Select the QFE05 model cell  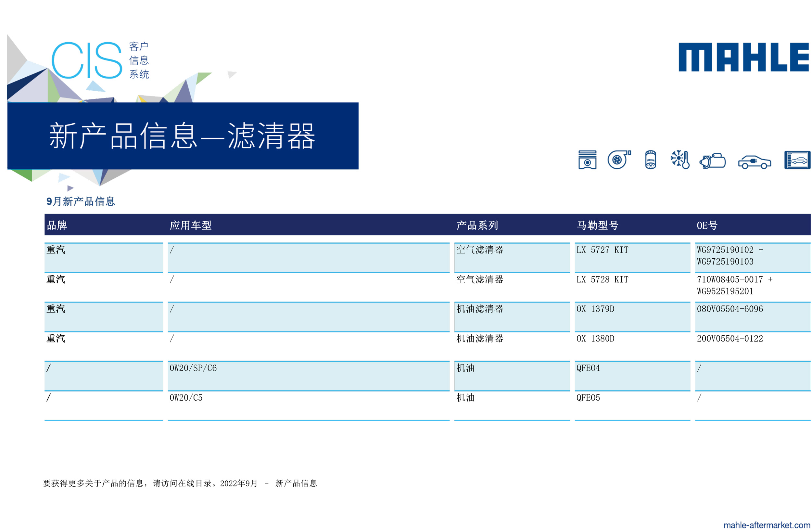pos(632,406)
